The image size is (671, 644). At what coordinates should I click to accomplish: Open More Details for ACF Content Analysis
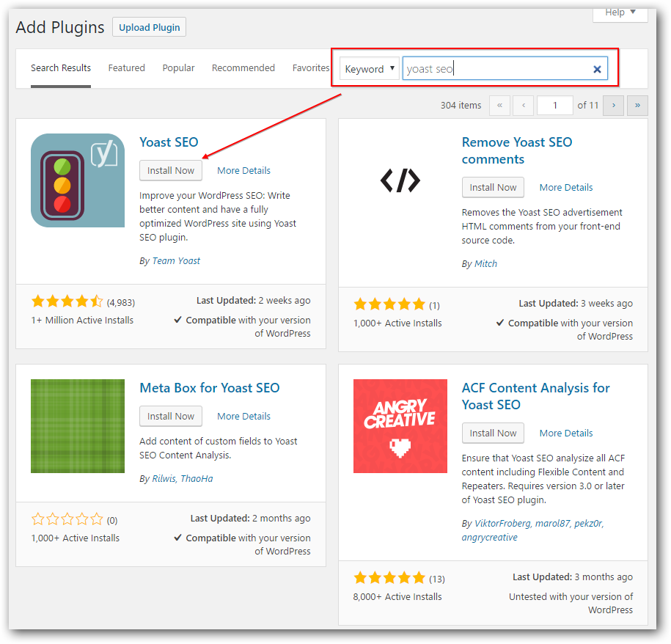click(x=566, y=433)
